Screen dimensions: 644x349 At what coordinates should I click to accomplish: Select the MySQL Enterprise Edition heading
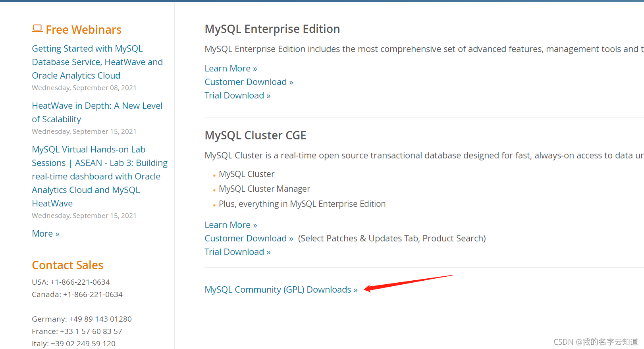(272, 29)
